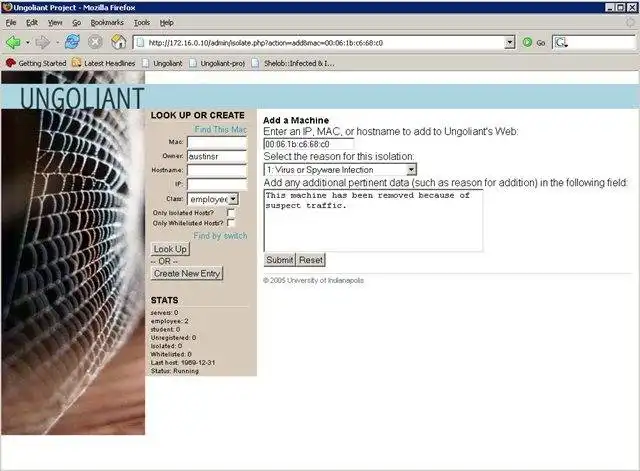The width and height of the screenshot is (640, 471).
Task: Open the Help menu
Action: click(x=167, y=23)
